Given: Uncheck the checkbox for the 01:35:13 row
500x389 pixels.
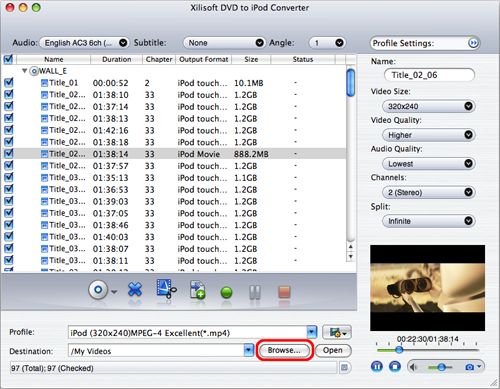Looking at the screenshot, I should (x=9, y=177).
